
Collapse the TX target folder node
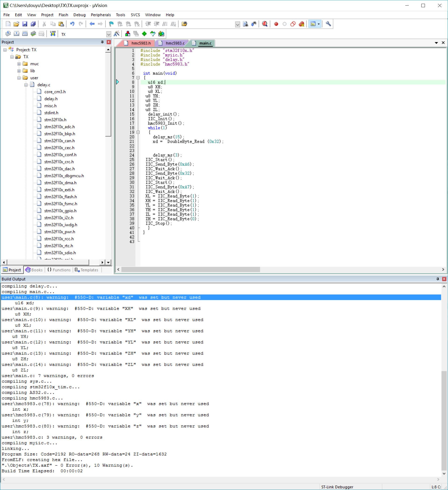(x=12, y=57)
